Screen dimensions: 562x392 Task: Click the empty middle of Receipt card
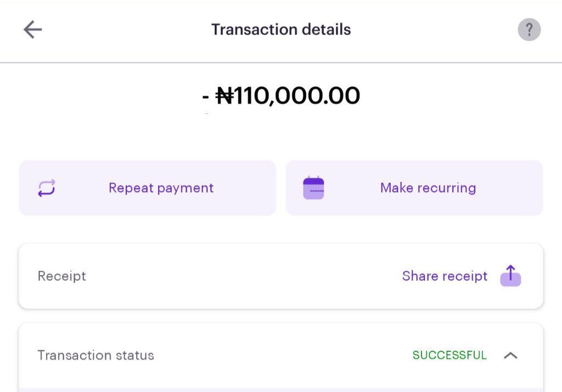pos(244,276)
